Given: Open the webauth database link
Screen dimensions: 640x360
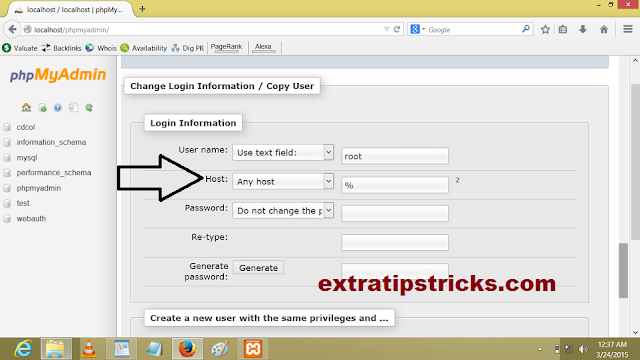Looking at the screenshot, I should pyautogui.click(x=31, y=219).
